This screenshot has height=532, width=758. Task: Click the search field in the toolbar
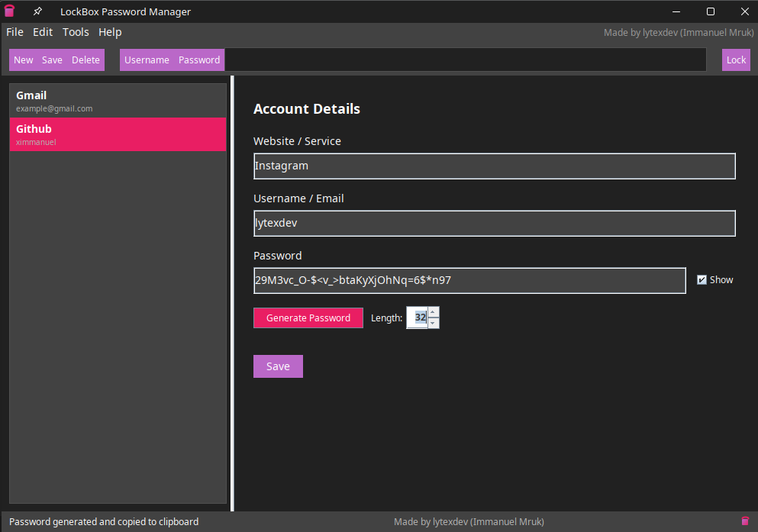pyautogui.click(x=465, y=60)
